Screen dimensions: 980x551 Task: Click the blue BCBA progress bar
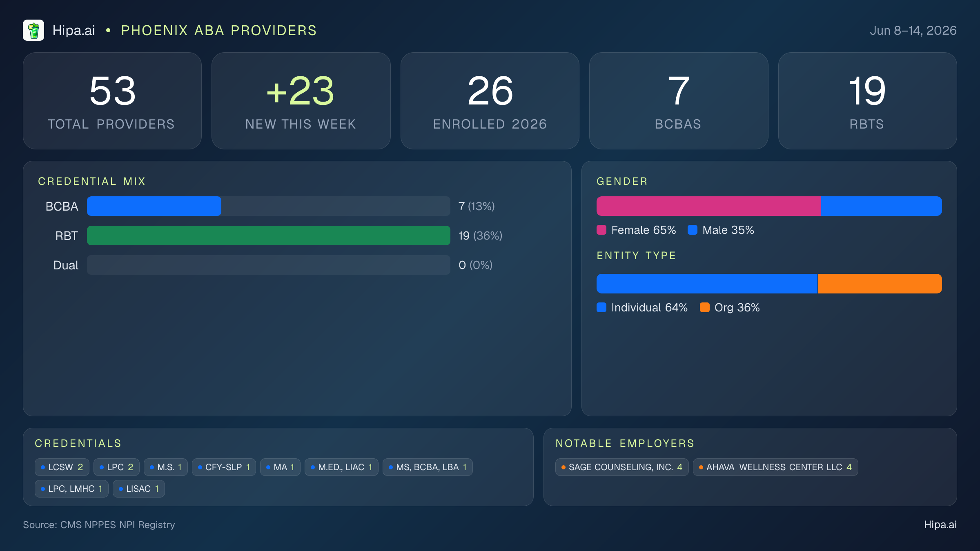click(x=154, y=206)
